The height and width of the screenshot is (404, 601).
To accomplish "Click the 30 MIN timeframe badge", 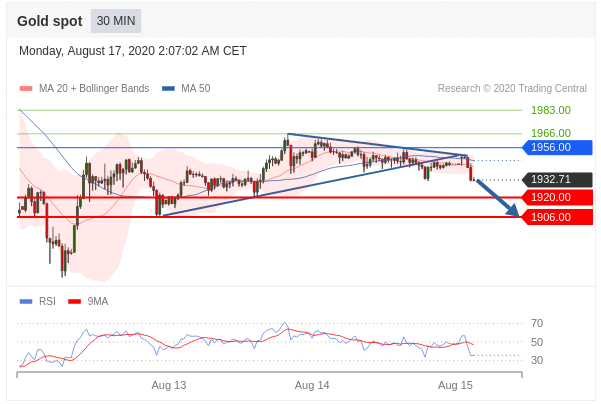I will coord(116,21).
